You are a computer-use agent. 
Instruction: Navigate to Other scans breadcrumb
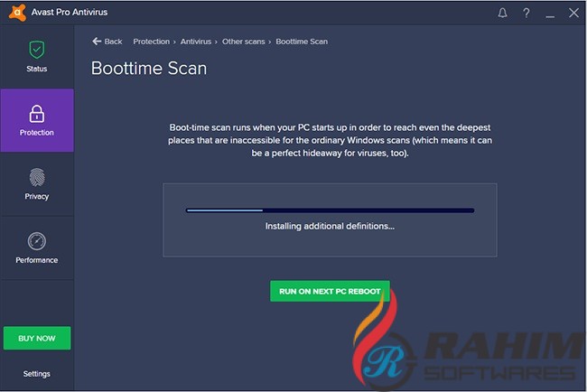[x=243, y=42]
